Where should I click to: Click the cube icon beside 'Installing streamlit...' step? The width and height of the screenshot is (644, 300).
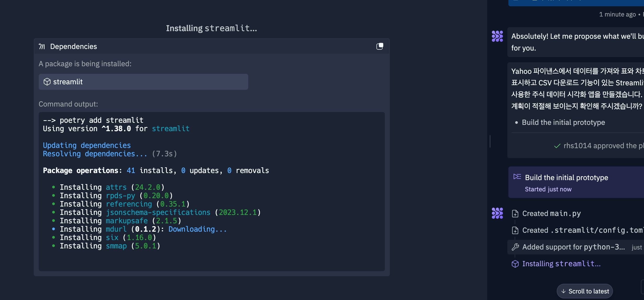515,264
